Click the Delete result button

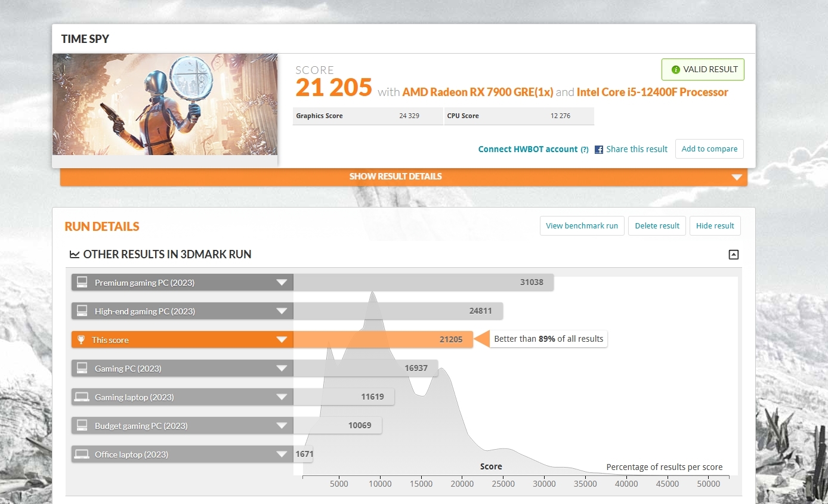coord(657,226)
